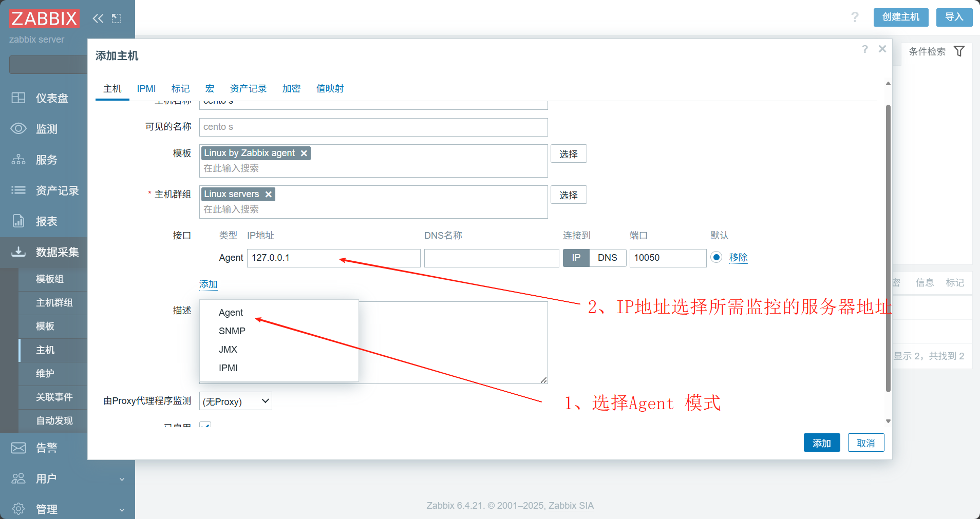
Task: Click the dialog vertical scrollbar
Action: coord(888,248)
